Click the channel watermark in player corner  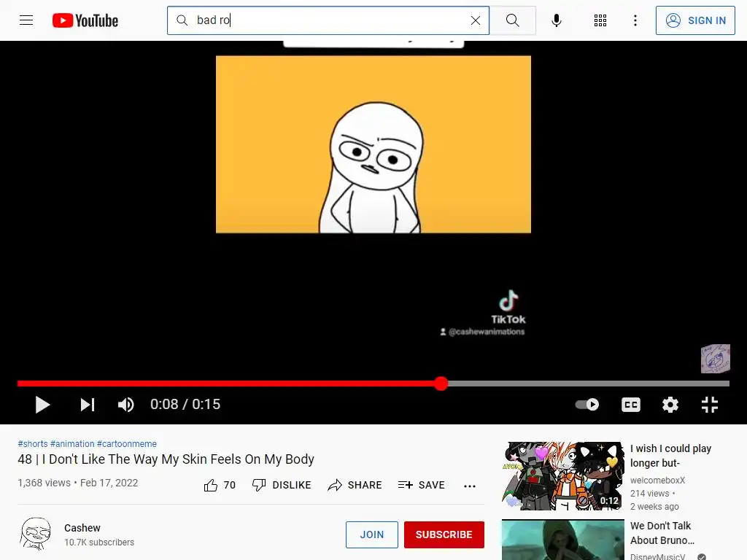point(715,359)
